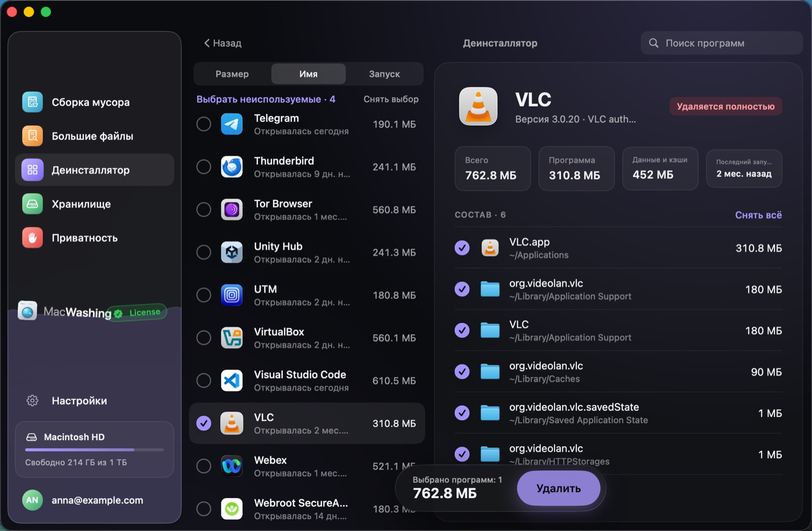Select the Telegram checkbox
Screen dimensions: 812x531
coord(204,124)
